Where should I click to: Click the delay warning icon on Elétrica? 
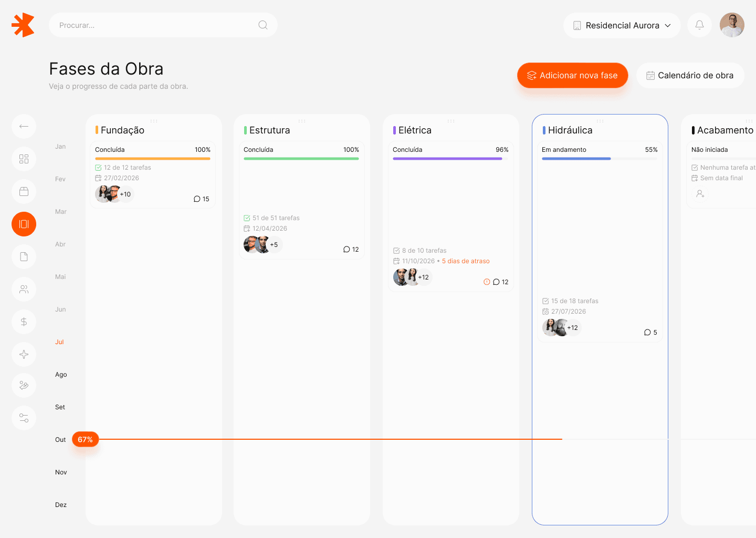click(487, 282)
